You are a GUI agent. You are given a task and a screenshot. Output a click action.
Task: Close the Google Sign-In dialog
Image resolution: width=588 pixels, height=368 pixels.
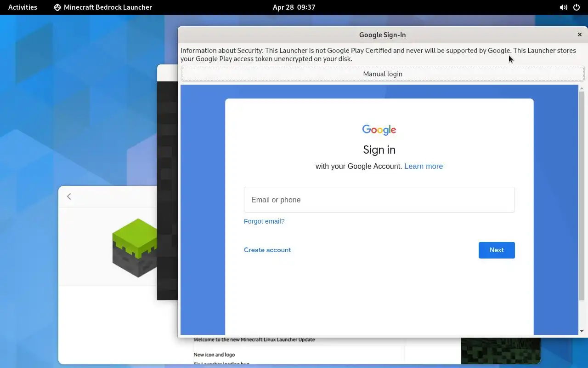coord(579,34)
